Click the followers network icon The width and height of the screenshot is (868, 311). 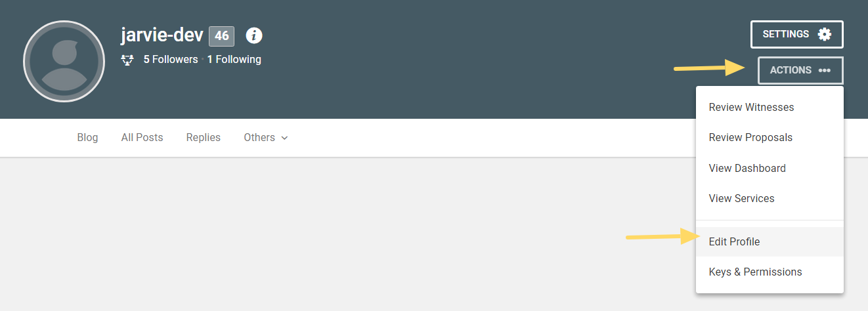coord(128,60)
